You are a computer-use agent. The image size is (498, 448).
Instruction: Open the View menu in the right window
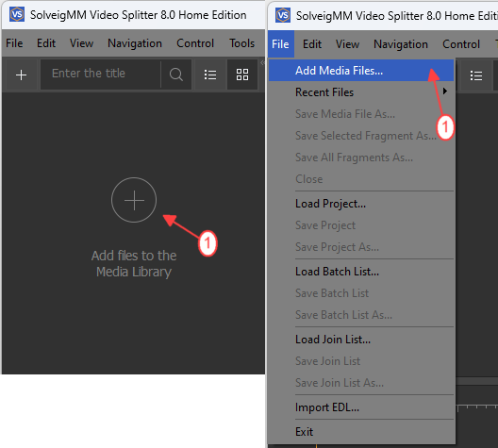pyautogui.click(x=347, y=44)
